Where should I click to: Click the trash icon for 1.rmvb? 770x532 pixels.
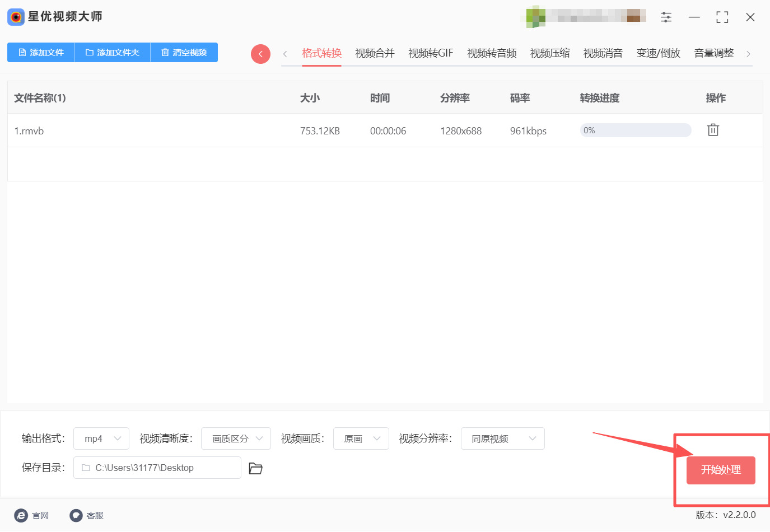[x=712, y=130]
